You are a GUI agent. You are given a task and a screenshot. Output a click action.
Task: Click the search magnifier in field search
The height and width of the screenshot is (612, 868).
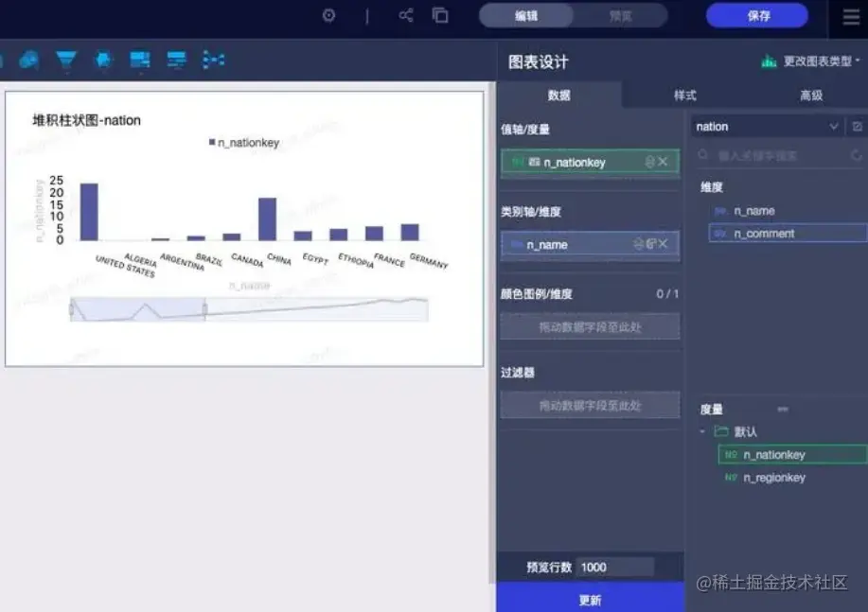click(703, 155)
